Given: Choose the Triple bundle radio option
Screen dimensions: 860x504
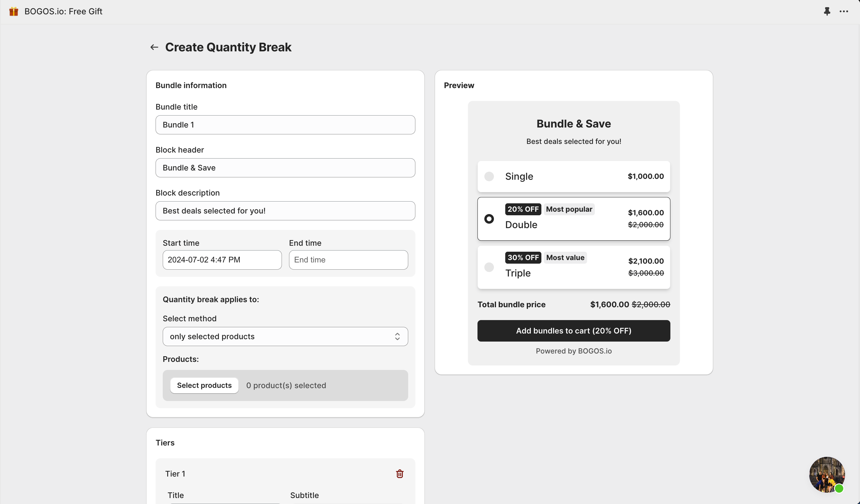Looking at the screenshot, I should click(x=489, y=267).
